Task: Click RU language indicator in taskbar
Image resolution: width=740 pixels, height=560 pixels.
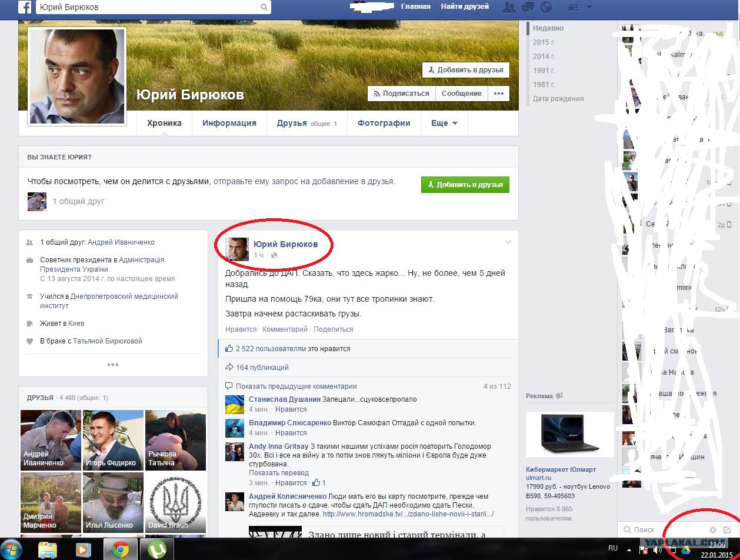Action: pyautogui.click(x=613, y=548)
